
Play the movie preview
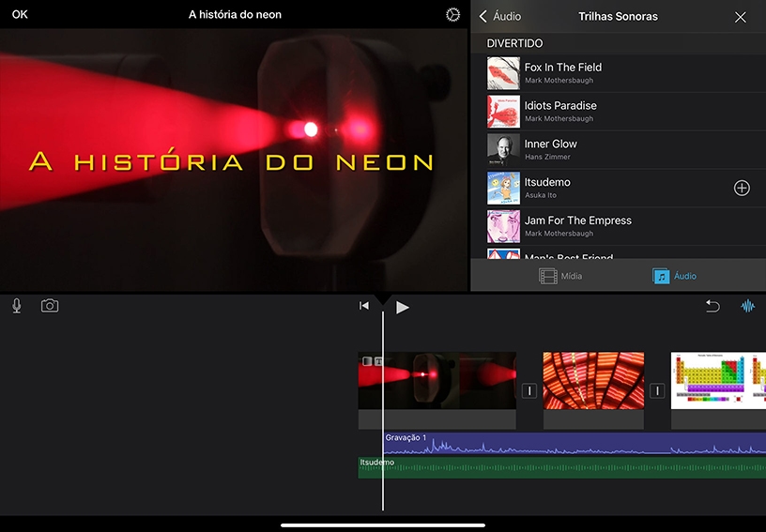402,307
